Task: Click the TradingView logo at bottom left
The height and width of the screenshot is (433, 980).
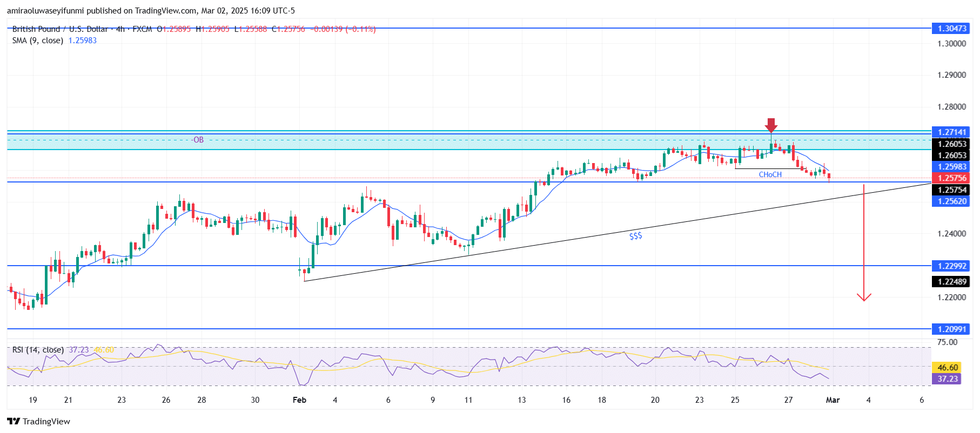Action: coord(38,421)
